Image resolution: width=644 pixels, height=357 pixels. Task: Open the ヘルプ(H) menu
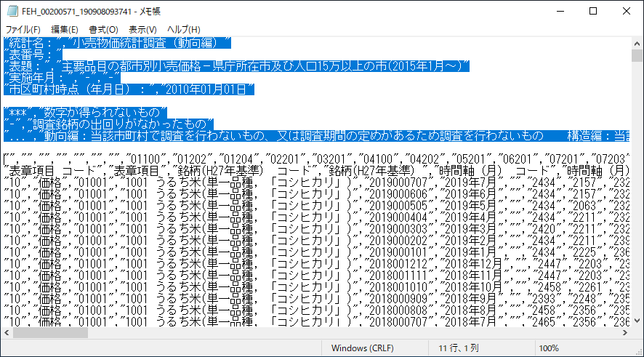(x=183, y=29)
